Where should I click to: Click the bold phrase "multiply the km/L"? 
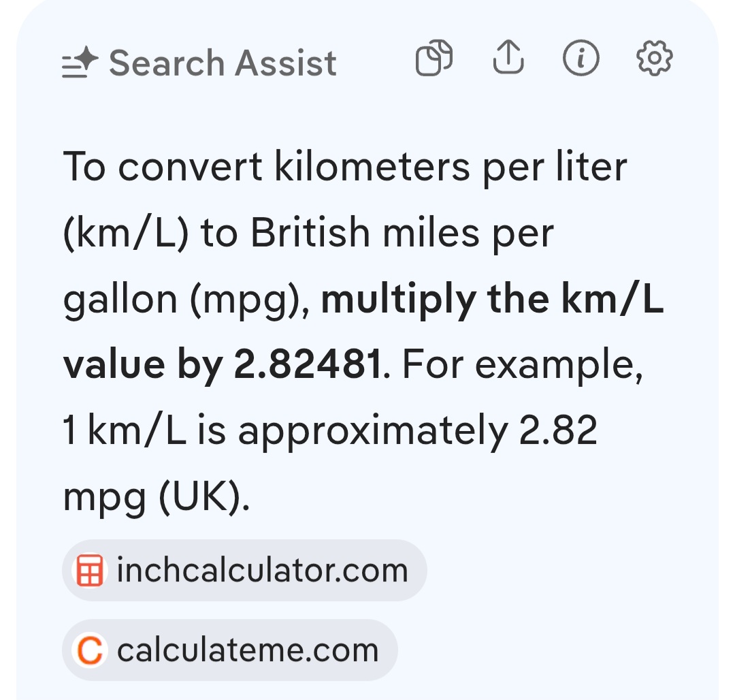(x=492, y=299)
